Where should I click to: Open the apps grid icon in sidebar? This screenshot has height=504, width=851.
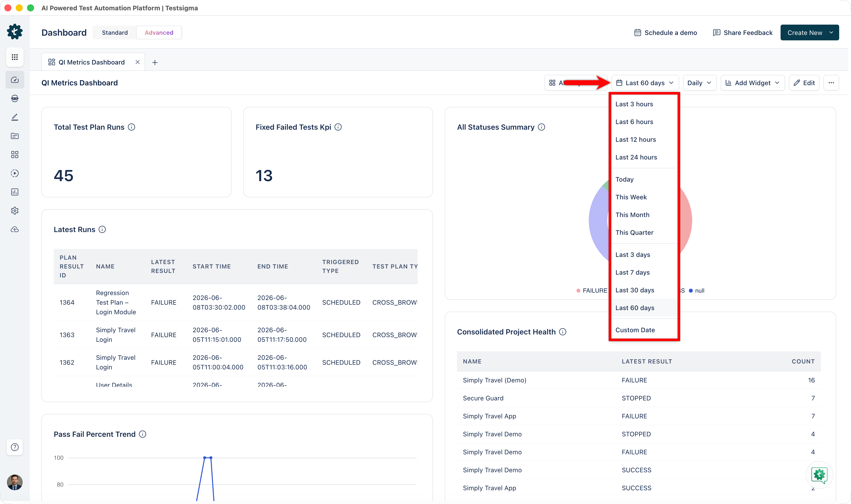[15, 57]
